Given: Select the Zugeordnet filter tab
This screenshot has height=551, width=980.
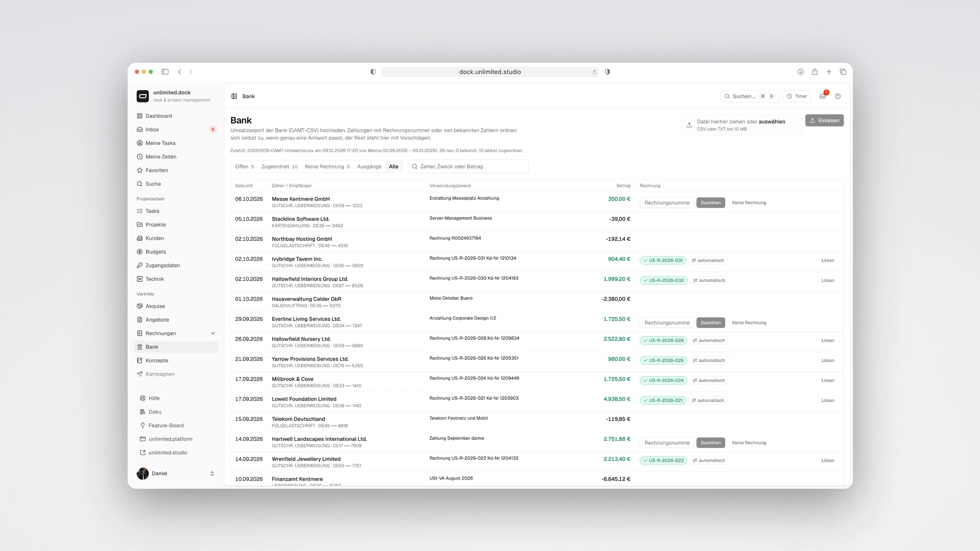Looking at the screenshot, I should click(279, 166).
